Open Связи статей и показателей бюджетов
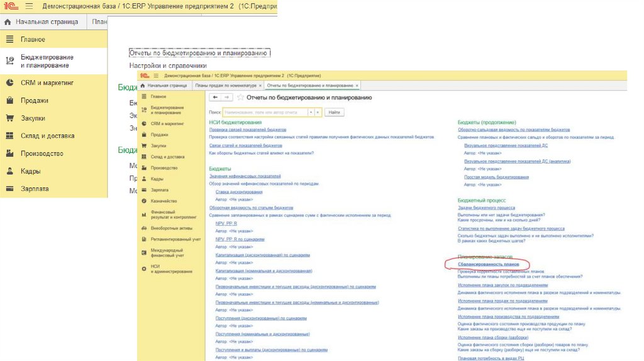 point(246,145)
